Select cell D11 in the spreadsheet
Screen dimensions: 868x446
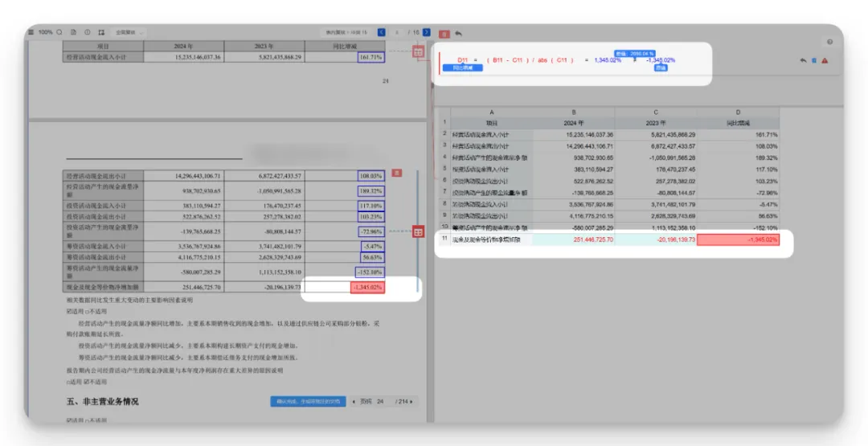(738, 239)
